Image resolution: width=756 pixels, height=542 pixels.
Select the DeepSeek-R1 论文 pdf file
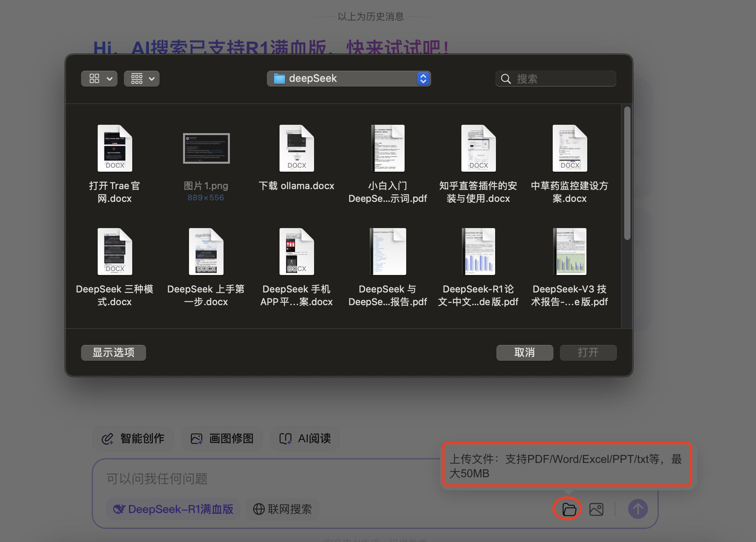tap(478, 267)
